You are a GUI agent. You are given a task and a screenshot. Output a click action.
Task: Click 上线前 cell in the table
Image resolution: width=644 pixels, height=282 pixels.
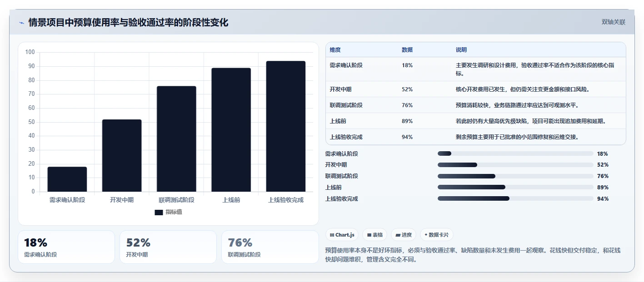pyautogui.click(x=338, y=121)
